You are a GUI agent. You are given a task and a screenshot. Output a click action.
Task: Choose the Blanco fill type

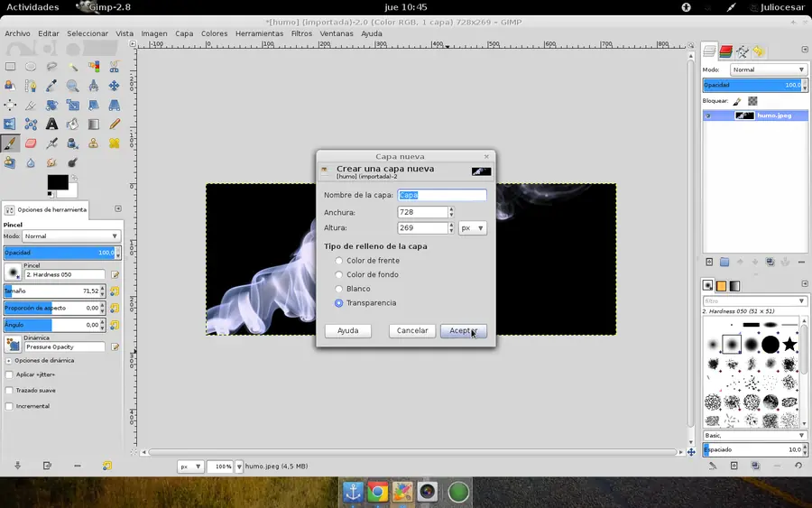click(339, 289)
